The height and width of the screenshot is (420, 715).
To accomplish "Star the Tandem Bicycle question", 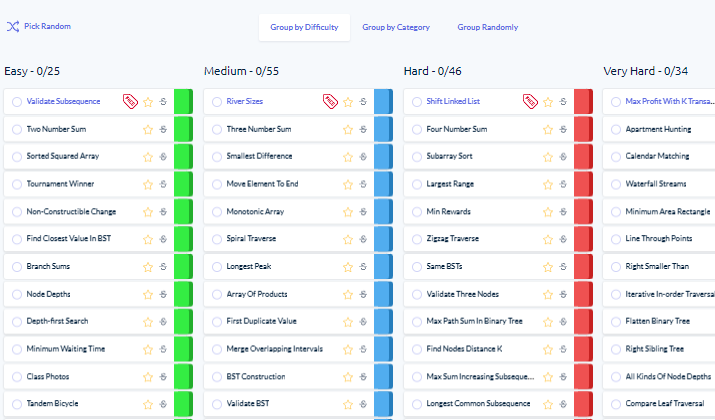I will pos(148,404).
